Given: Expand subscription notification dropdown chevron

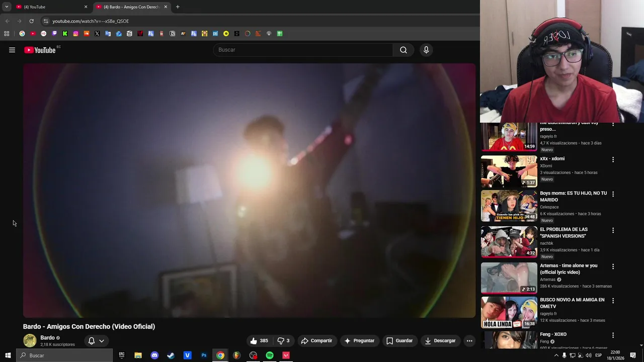Looking at the screenshot, I should [x=102, y=341].
